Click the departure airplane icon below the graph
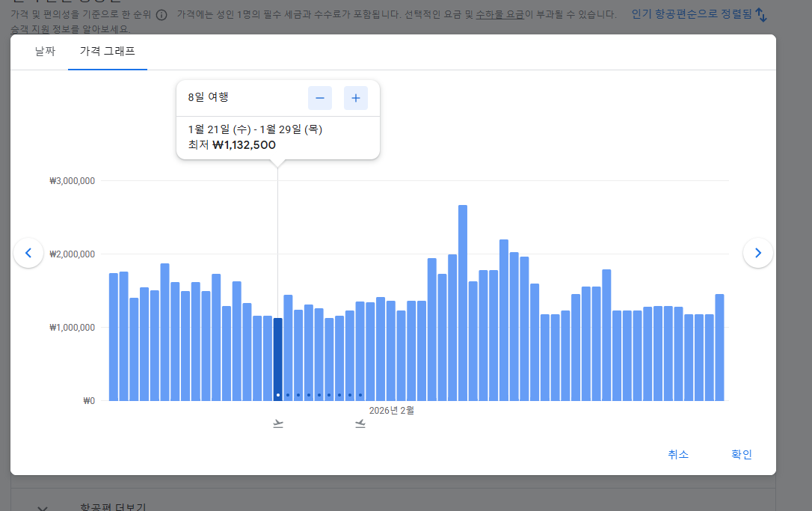 [277, 423]
